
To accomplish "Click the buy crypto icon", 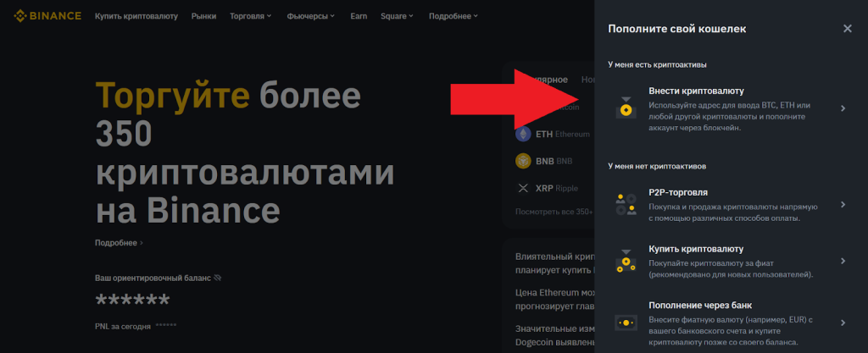I will tap(626, 261).
